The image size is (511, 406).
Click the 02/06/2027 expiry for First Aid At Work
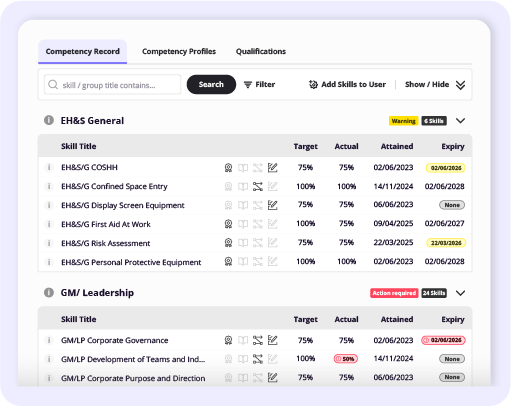(x=444, y=223)
